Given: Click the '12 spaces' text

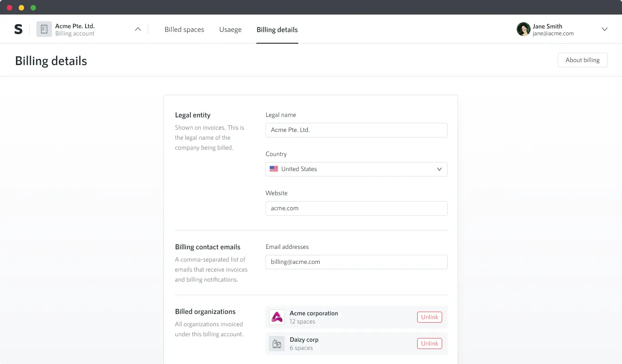Looking at the screenshot, I should 302,322.
